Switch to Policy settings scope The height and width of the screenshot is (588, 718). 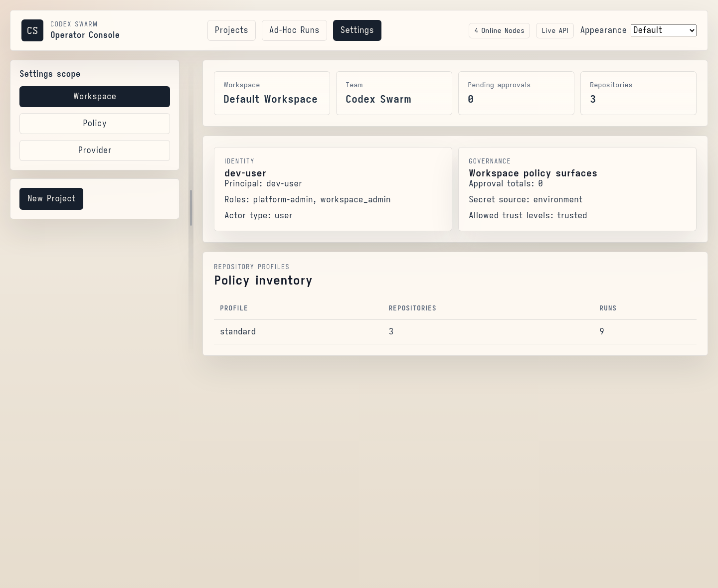pos(95,124)
